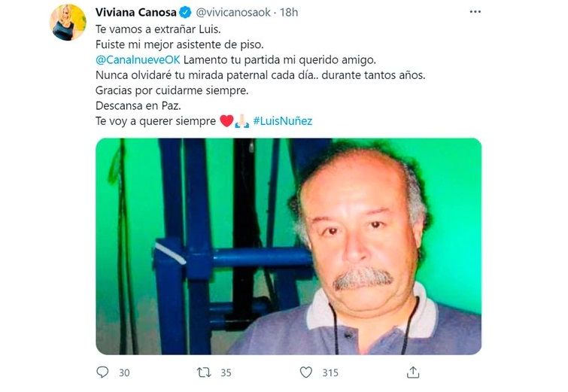Click the line 'Te vamos a extrañar Luis.'
Image resolution: width=568 pixels, height=392 pixels.
coord(158,29)
